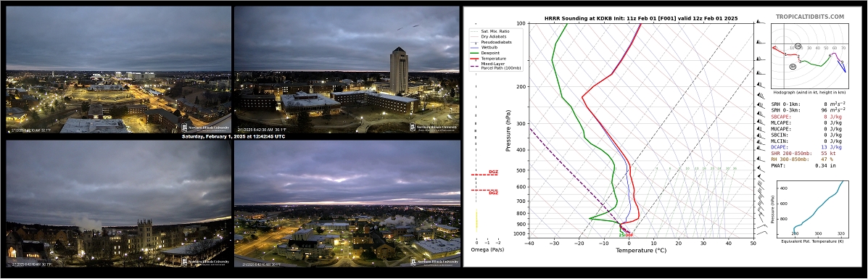Image resolution: width=868 pixels, height=279 pixels.
Task: Open the top-left campus webcam view
Action: coord(118,69)
